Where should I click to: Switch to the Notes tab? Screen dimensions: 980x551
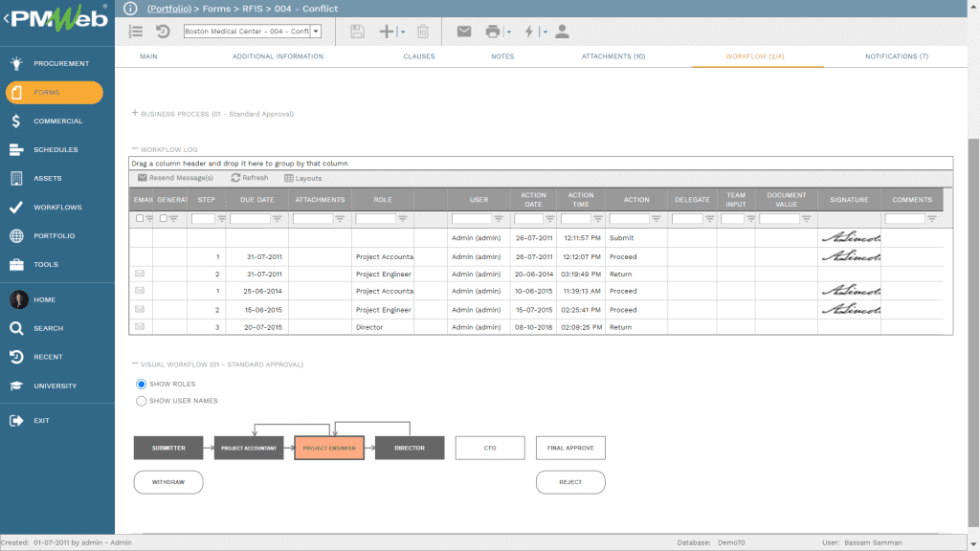[x=502, y=56]
